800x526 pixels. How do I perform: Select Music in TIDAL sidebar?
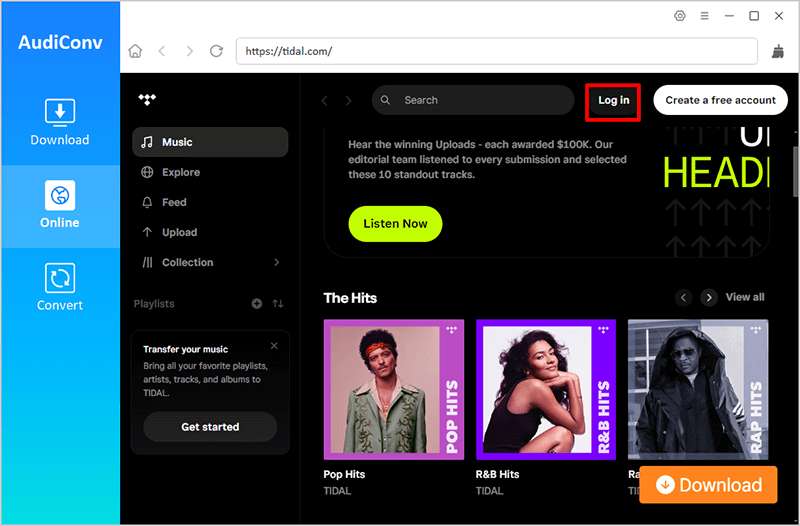tap(210, 142)
